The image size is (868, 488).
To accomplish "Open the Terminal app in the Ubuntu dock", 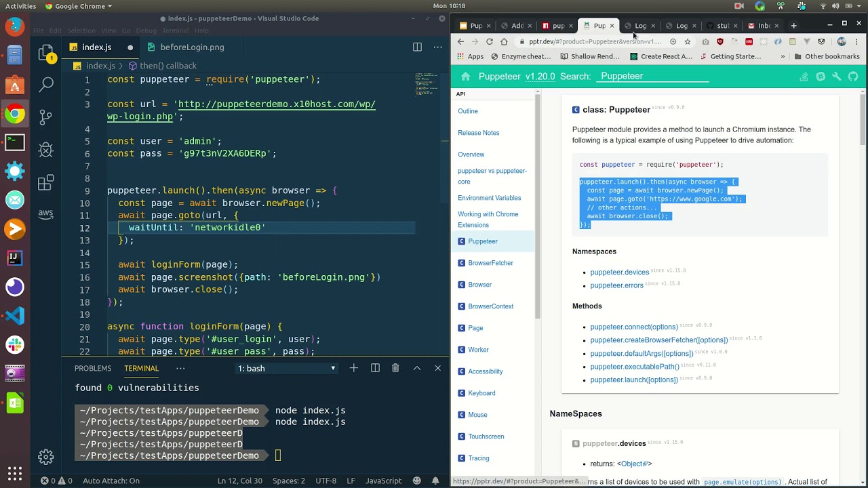I will point(15,142).
